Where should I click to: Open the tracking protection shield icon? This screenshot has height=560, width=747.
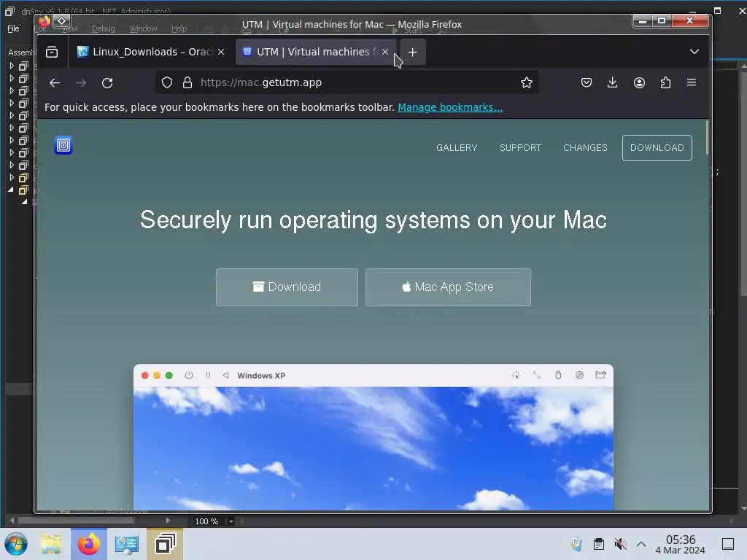(x=167, y=82)
